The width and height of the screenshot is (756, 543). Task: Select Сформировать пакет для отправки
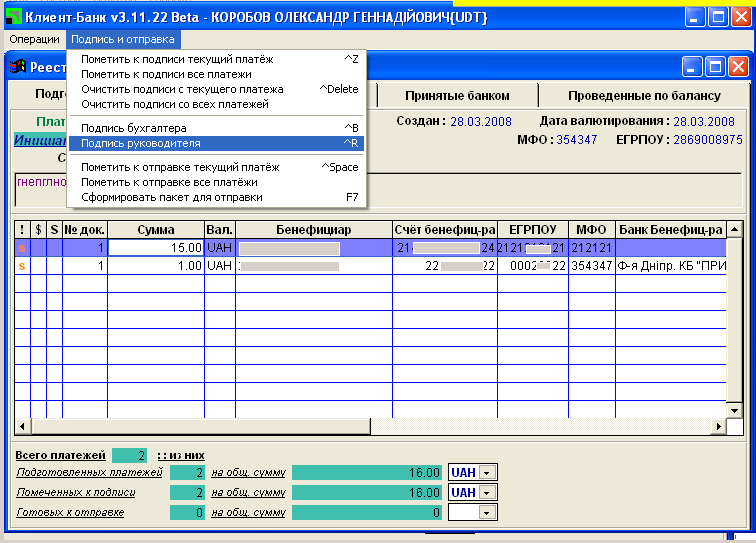point(171,197)
